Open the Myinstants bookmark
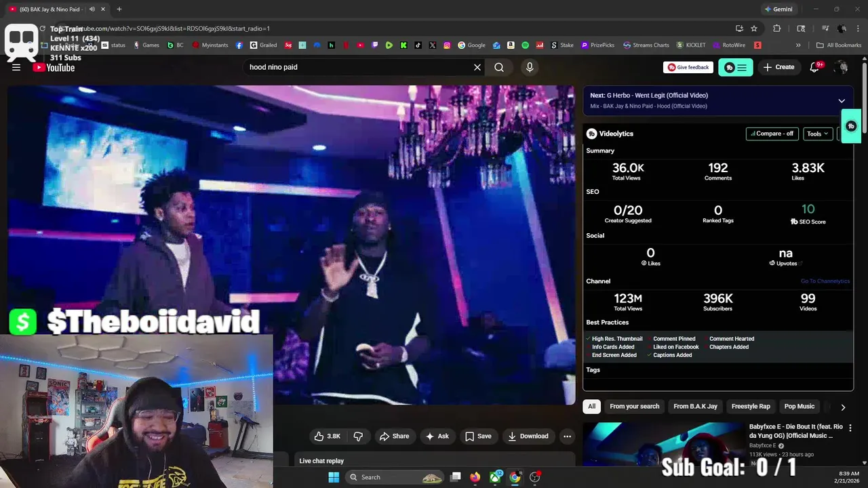The image size is (868, 488). pos(211,45)
